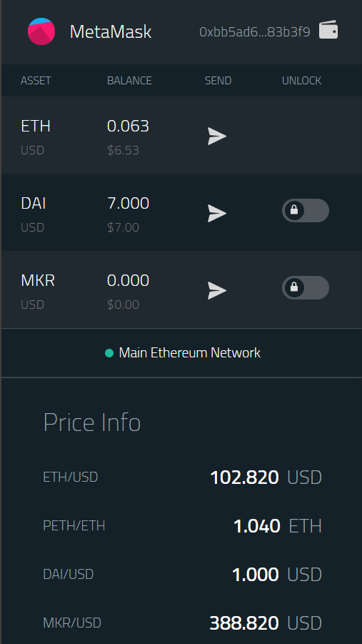Screen dimensions: 362x644
Task: Click the green network status dot
Action: tap(109, 353)
